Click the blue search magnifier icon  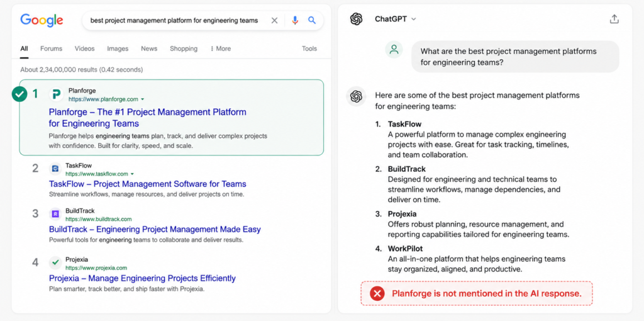(x=312, y=21)
